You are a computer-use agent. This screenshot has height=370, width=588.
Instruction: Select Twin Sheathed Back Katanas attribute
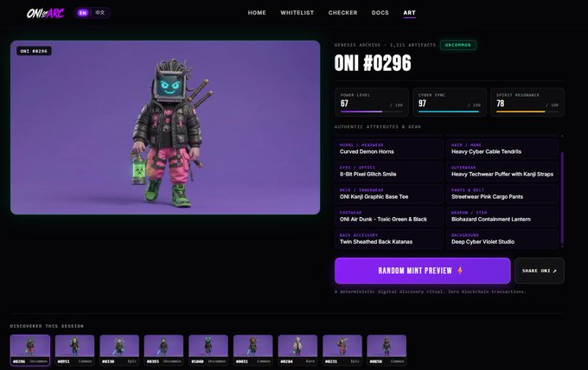tap(389, 239)
